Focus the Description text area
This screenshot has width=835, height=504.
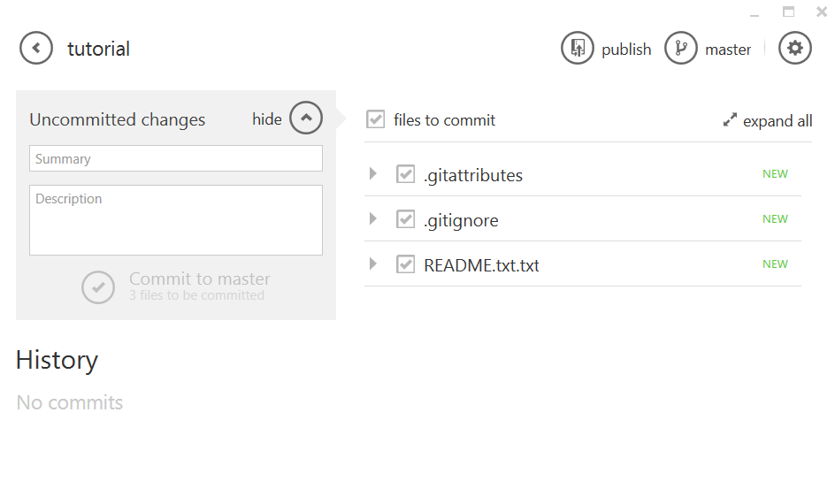pos(176,220)
